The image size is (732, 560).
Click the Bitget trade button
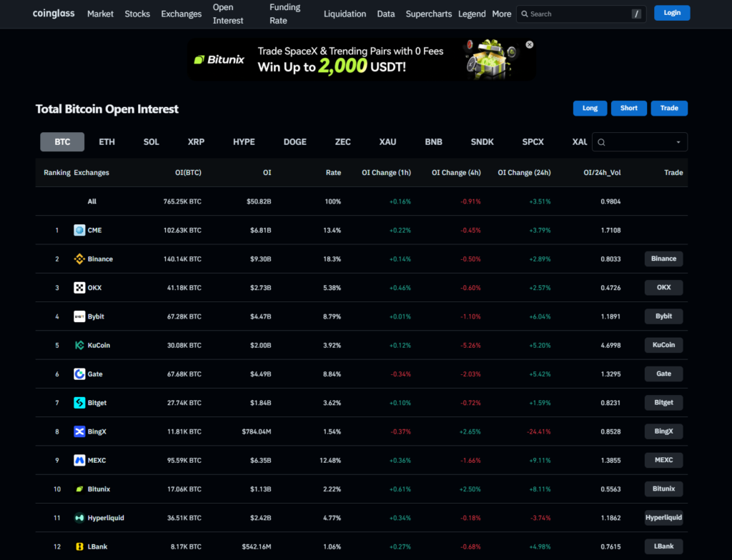coord(663,403)
